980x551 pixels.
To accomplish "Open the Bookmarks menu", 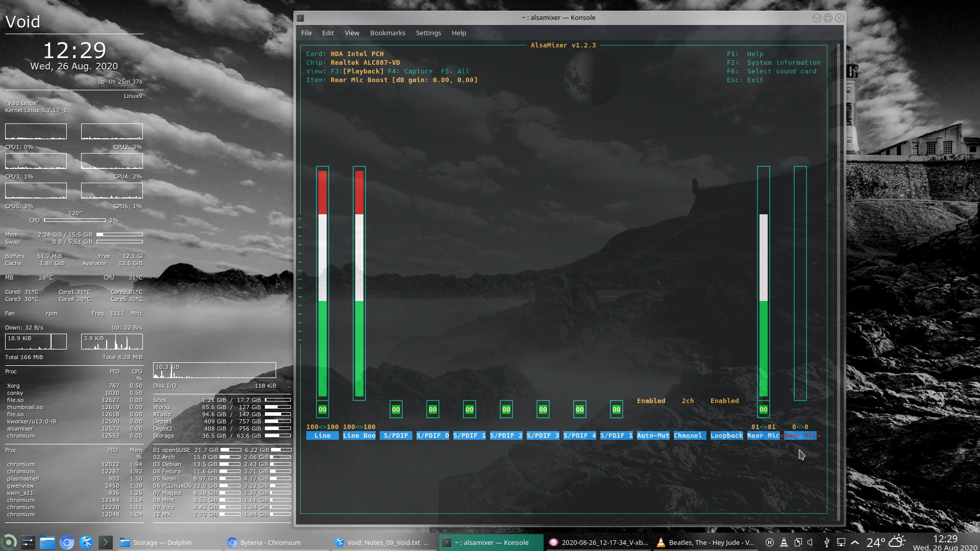I will [387, 33].
